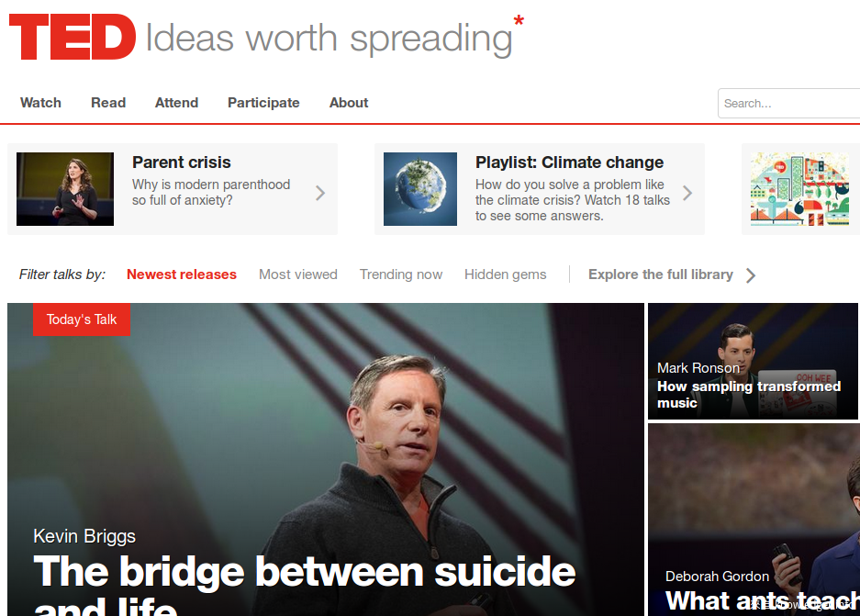This screenshot has height=616, width=860.
Task: Open the Read menu
Action: point(108,103)
